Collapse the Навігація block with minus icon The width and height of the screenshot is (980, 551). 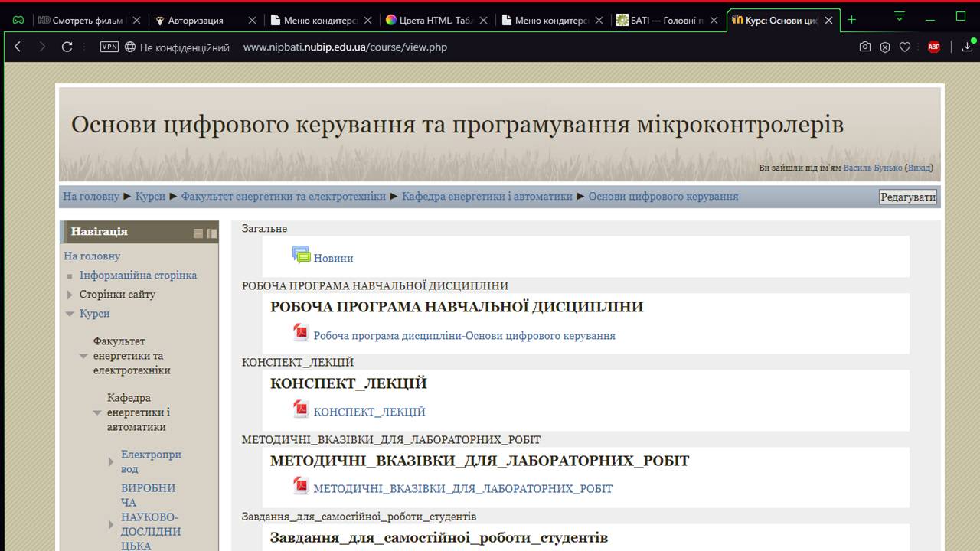pyautogui.click(x=198, y=233)
